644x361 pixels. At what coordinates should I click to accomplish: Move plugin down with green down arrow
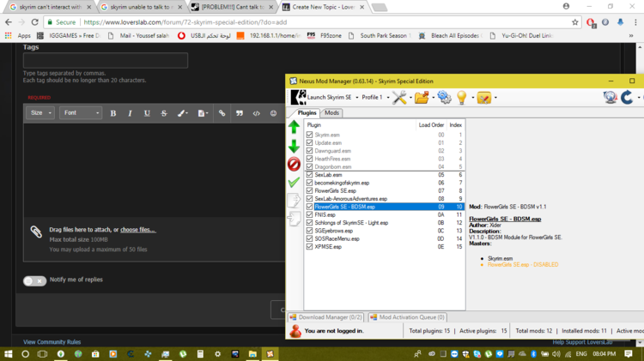[294, 146]
